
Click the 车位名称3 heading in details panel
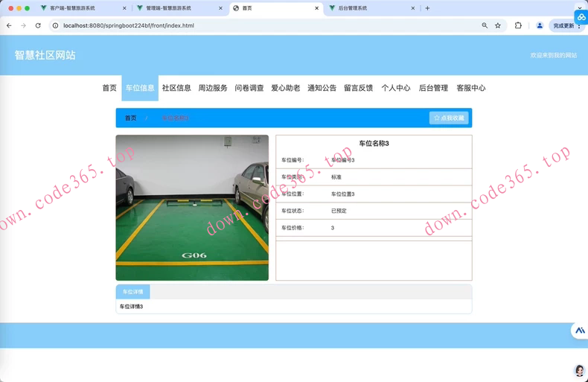pos(374,144)
